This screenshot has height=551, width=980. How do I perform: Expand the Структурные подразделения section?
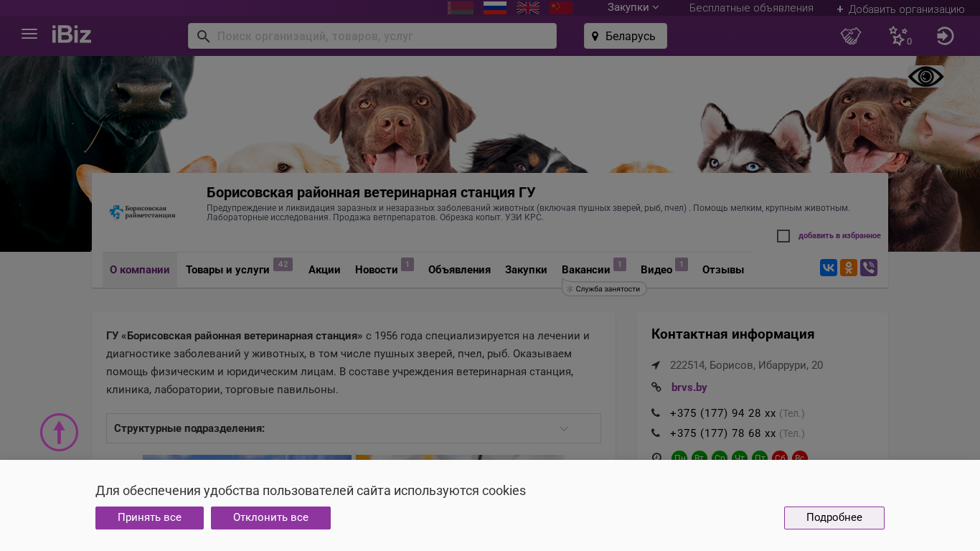(354, 428)
